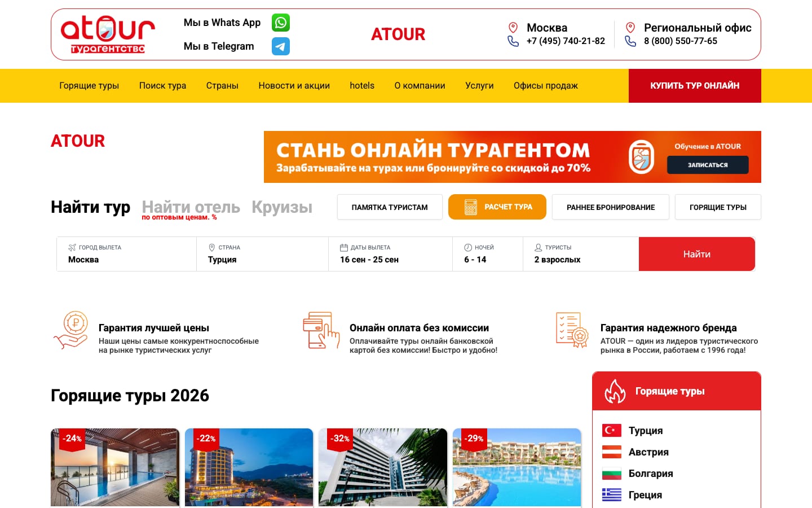Click the calculator icon in Расчет тура
Screen dimensions: 812x508
click(x=471, y=207)
